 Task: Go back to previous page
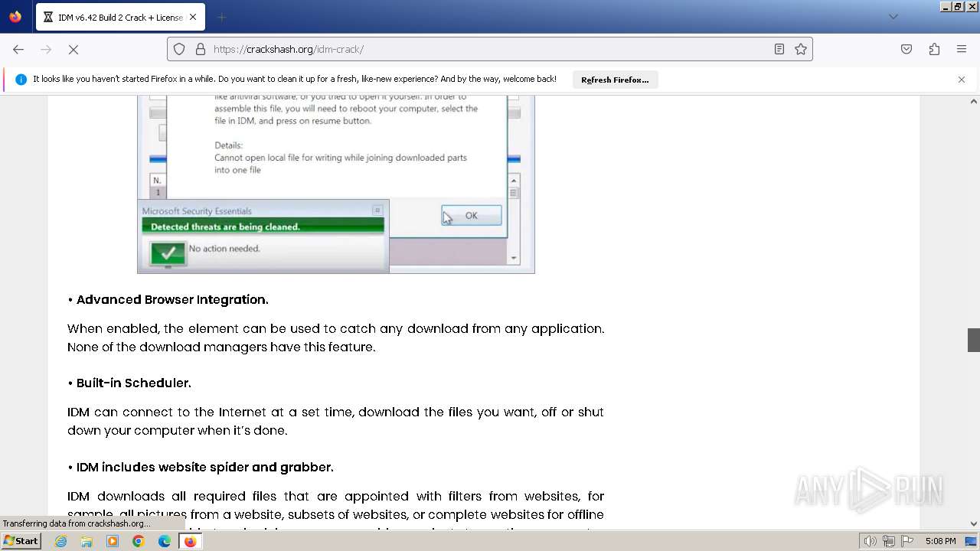[x=18, y=49]
